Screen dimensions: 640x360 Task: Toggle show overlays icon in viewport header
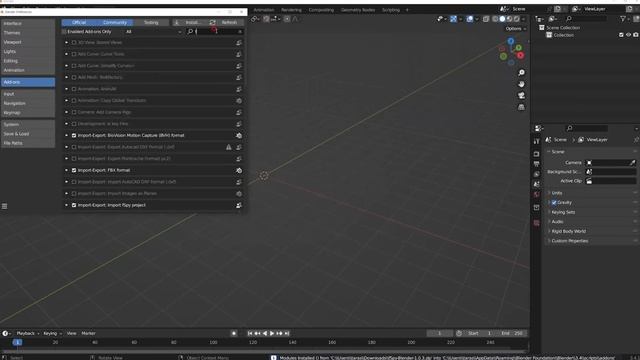[x=470, y=19]
